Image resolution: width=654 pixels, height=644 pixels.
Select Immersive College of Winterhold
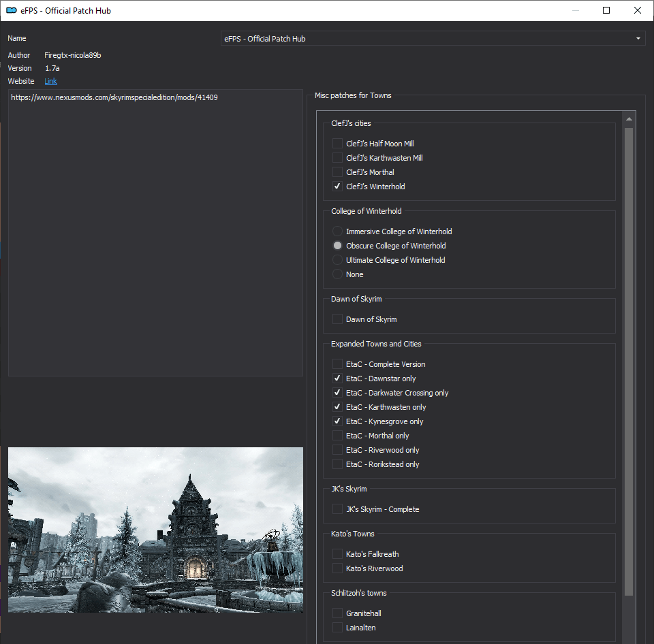point(337,231)
